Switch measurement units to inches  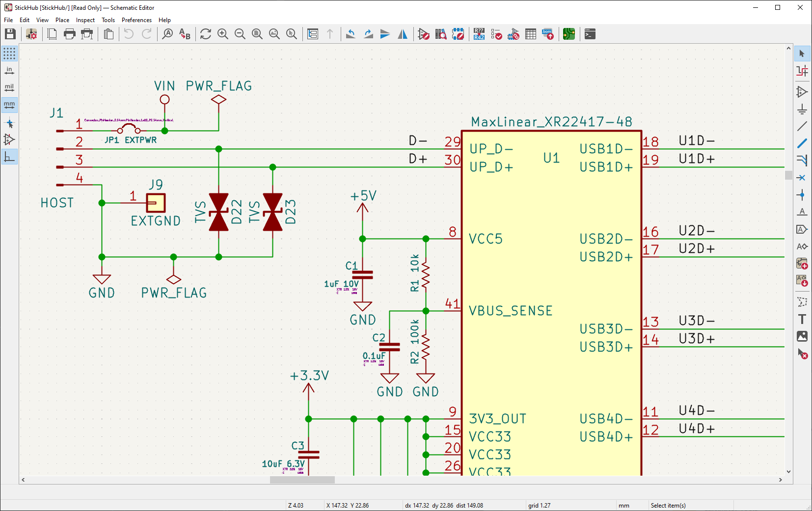point(9,70)
